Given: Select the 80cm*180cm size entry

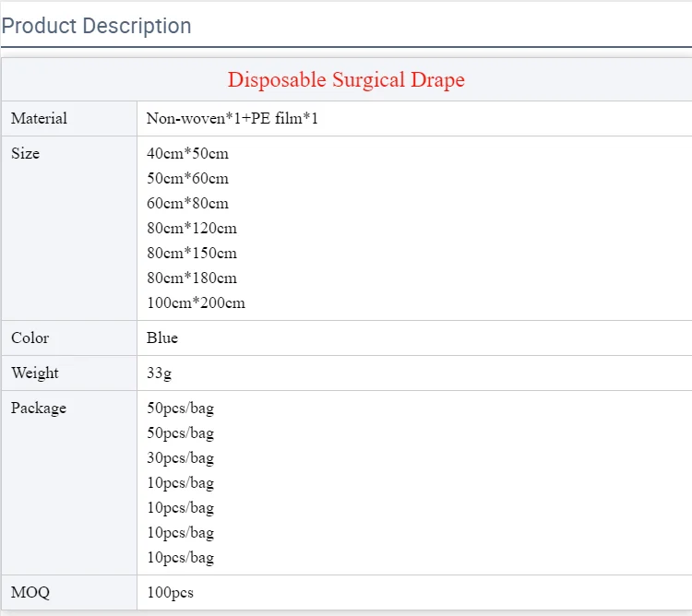Looking at the screenshot, I should (192, 278).
